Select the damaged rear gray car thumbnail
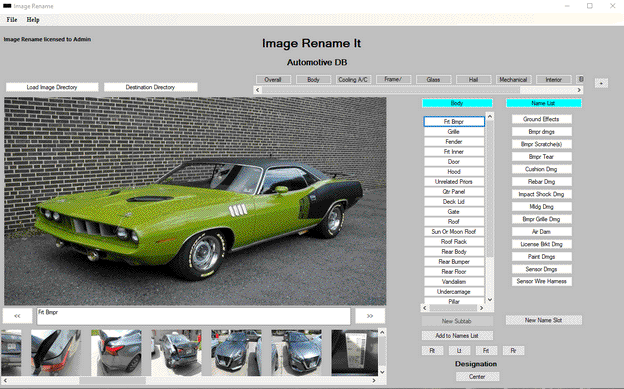This screenshot has height=389, width=624. [176, 352]
